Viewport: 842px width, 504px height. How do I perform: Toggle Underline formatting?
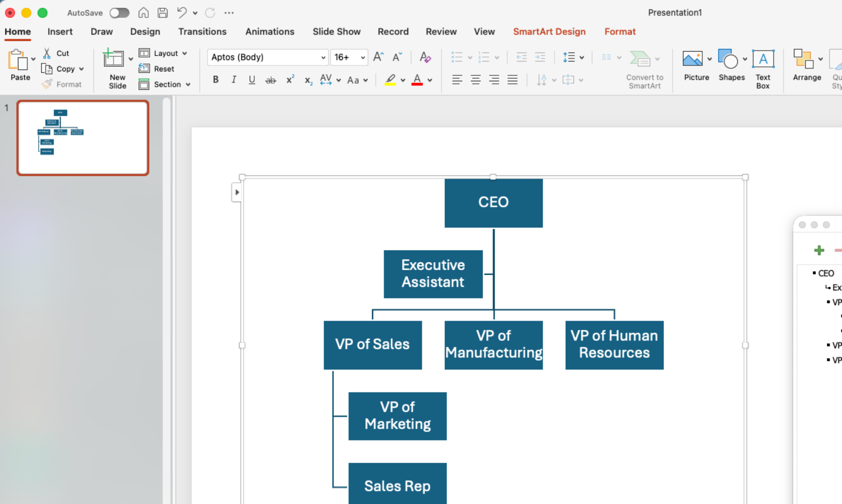click(252, 80)
